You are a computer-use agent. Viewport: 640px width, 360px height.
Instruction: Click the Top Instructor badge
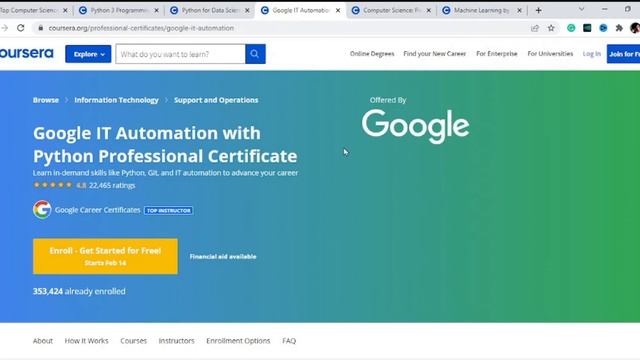pyautogui.click(x=169, y=210)
